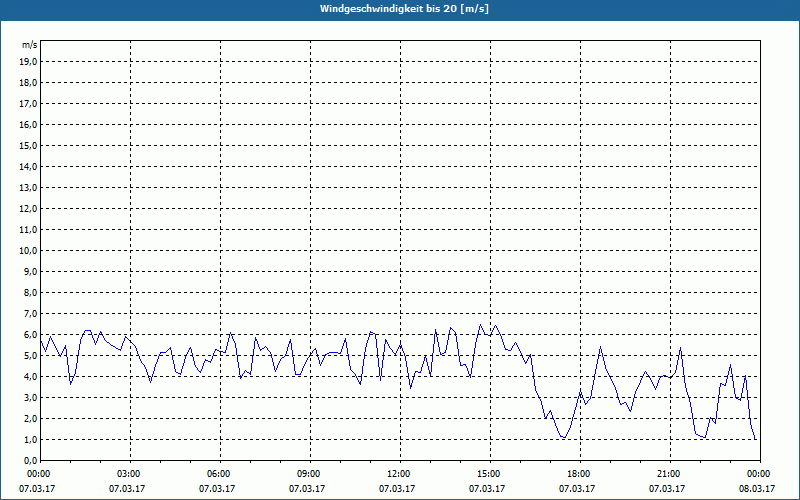Viewport: 800px width, 500px height.
Task: Select the 1,0 y-axis label
Action: pos(30,440)
